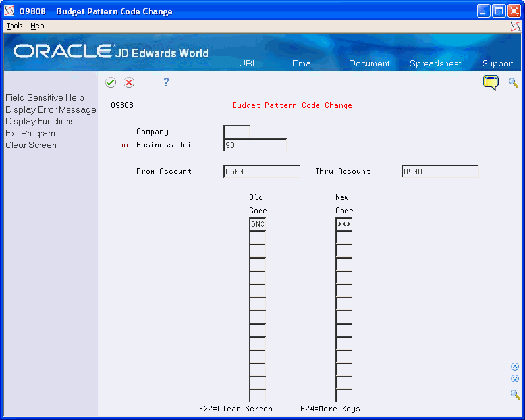
Task: Click the Thru Account label
Action: [x=343, y=171]
